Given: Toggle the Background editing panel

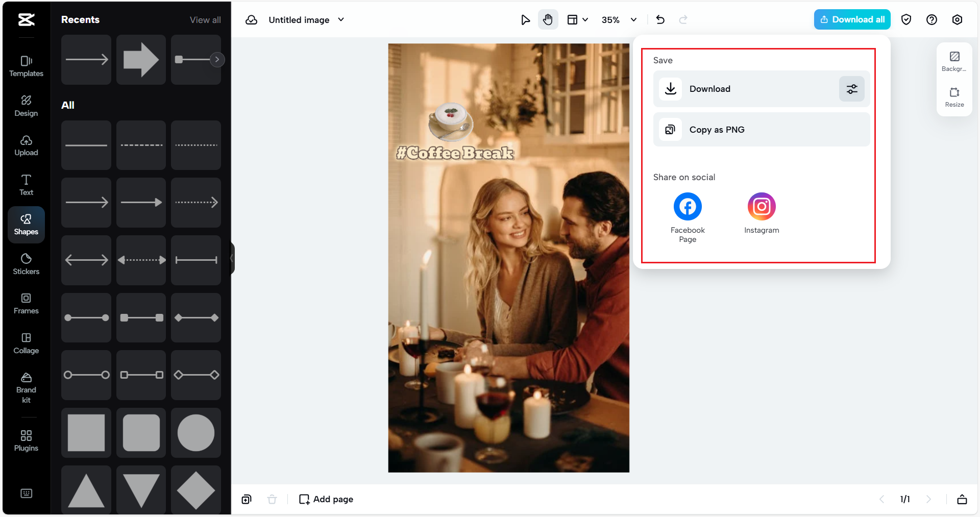Looking at the screenshot, I should pyautogui.click(x=954, y=60).
